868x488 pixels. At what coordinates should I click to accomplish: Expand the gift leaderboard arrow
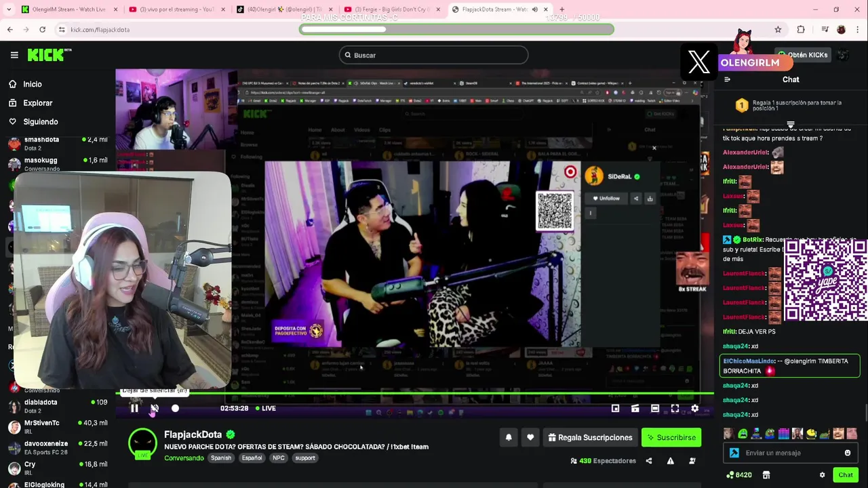tap(791, 125)
